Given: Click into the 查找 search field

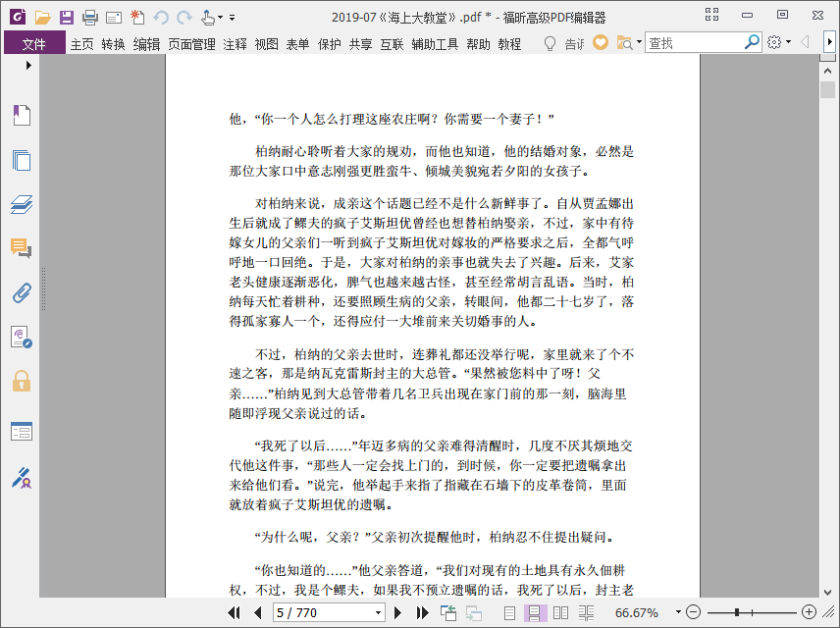Looking at the screenshot, I should point(695,43).
